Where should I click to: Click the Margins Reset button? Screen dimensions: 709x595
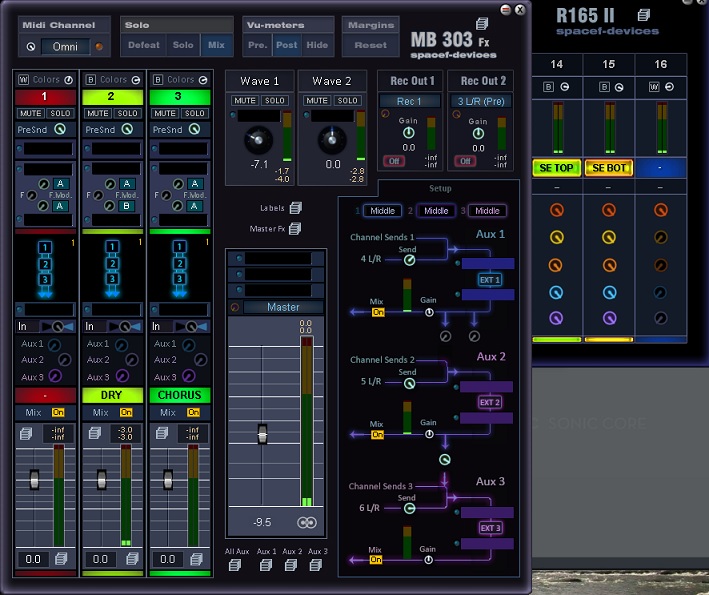tap(370, 45)
